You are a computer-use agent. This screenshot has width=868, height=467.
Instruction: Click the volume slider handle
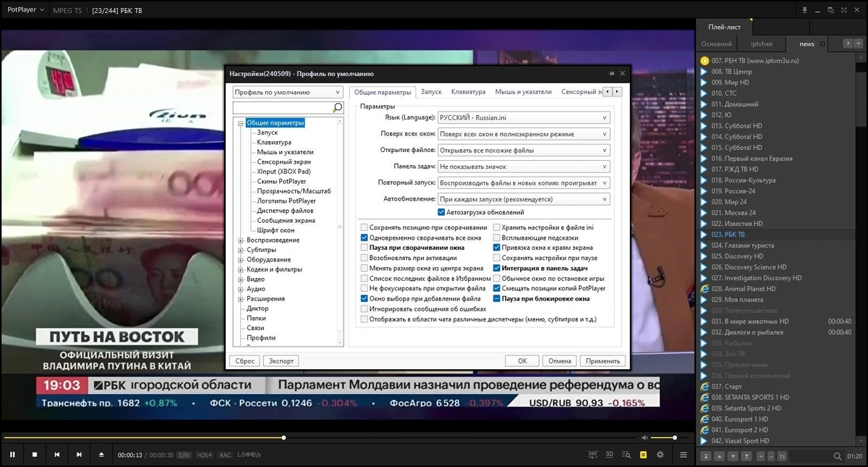pyautogui.click(x=675, y=437)
